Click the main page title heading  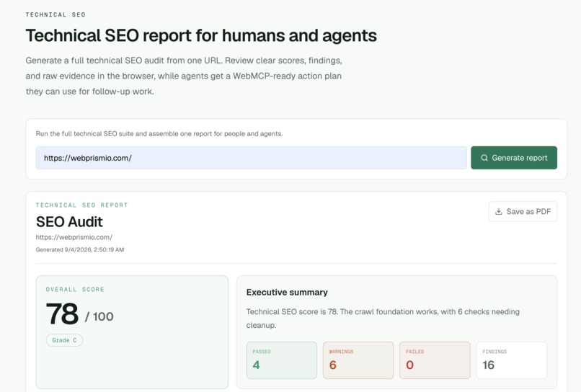pos(201,36)
